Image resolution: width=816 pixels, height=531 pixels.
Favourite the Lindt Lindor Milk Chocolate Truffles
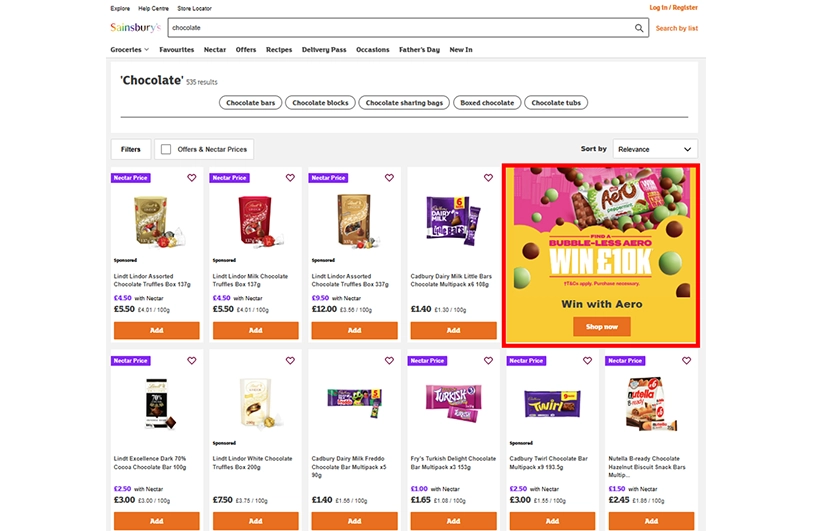[x=290, y=178]
